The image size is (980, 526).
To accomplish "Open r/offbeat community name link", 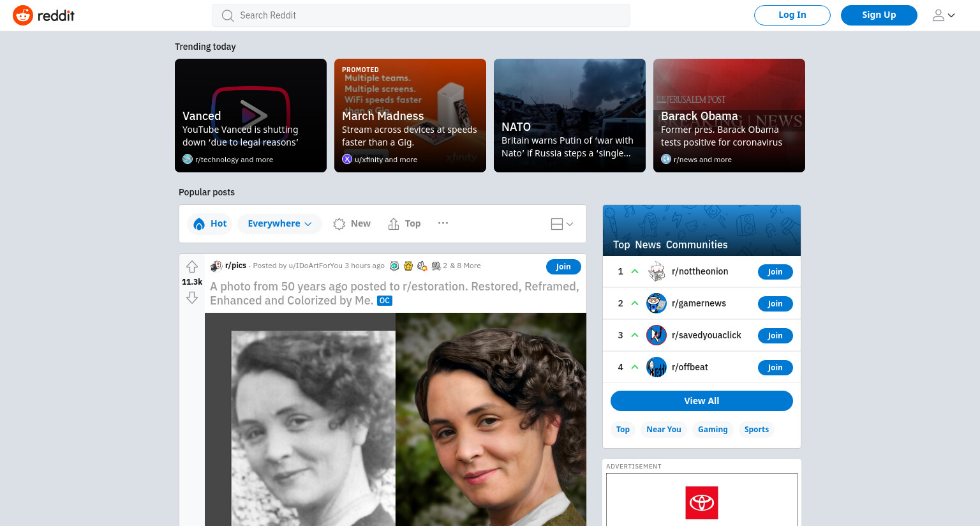I will [x=690, y=367].
